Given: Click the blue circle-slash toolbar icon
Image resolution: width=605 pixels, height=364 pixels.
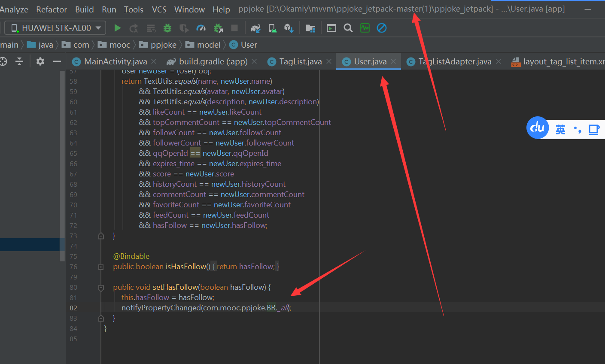Looking at the screenshot, I should coord(382,28).
